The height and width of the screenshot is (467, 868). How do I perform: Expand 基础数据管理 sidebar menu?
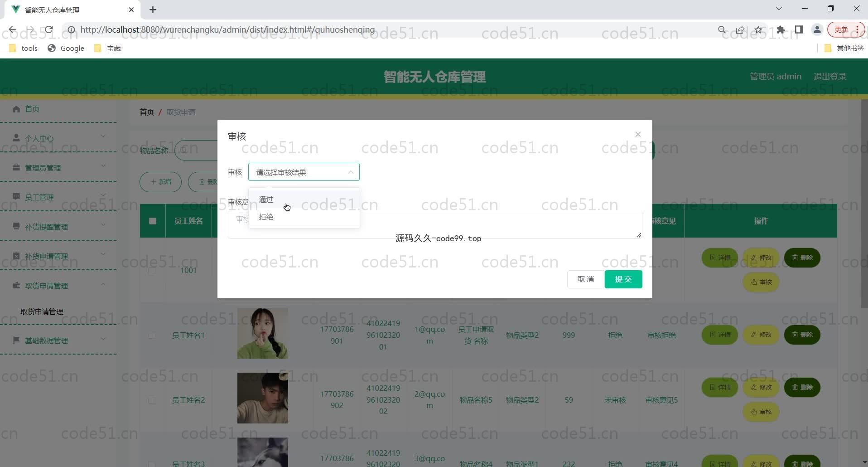(58, 340)
